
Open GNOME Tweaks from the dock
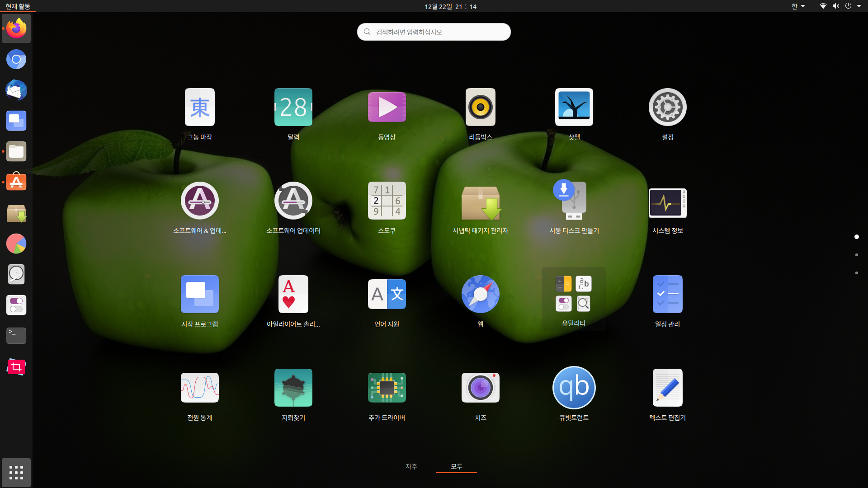point(16,305)
